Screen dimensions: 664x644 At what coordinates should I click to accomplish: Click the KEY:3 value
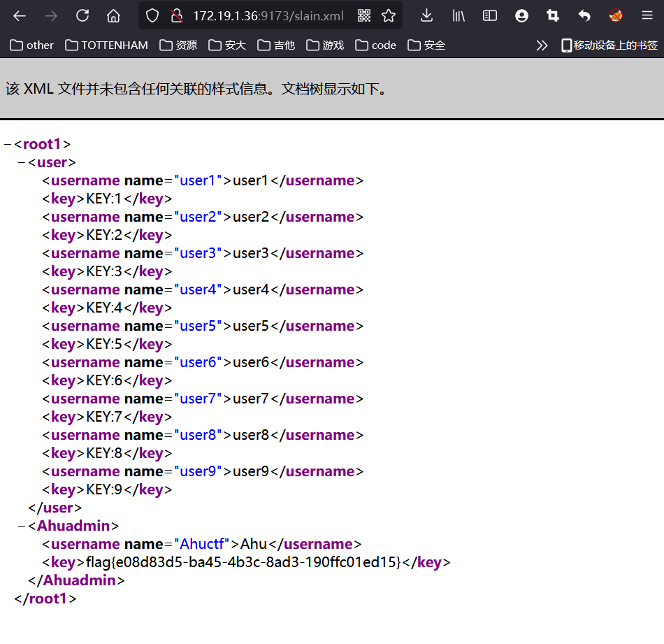104,271
